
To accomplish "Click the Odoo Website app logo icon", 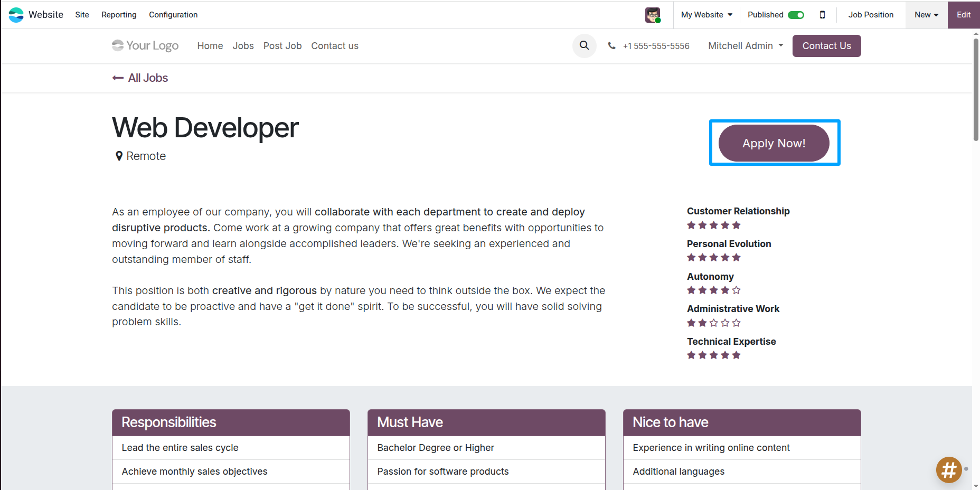I will 16,15.
